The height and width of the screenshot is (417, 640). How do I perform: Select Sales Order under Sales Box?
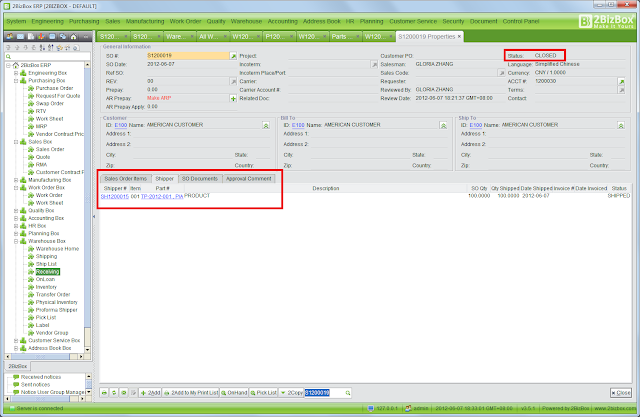point(50,149)
